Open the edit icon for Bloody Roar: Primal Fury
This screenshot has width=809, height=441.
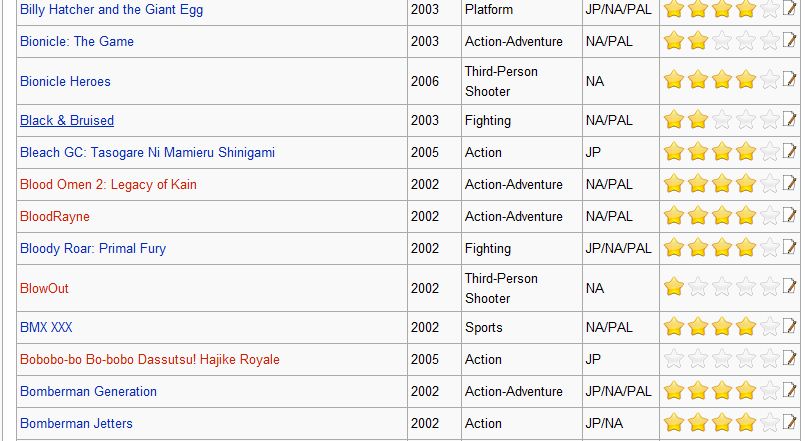click(x=789, y=247)
